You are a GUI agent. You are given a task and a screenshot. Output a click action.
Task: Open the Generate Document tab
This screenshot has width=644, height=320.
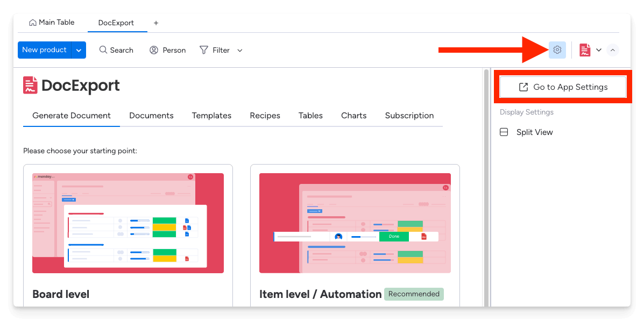pos(72,116)
